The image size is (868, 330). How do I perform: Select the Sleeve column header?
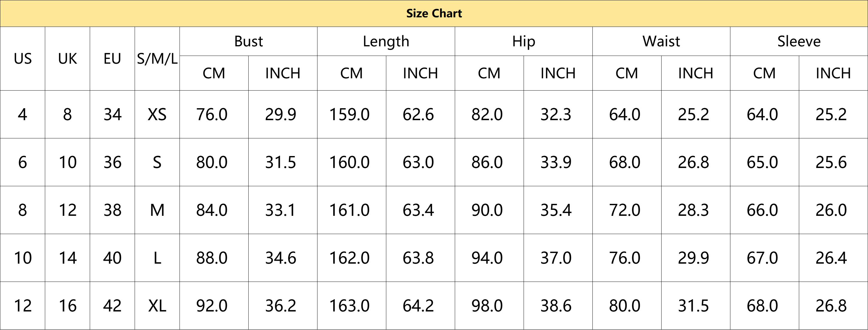tap(799, 42)
